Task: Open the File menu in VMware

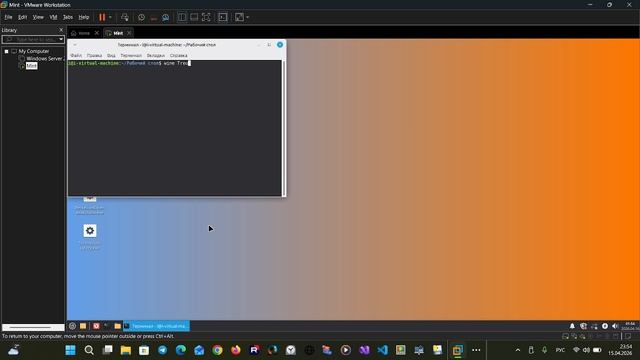Action: (8, 17)
